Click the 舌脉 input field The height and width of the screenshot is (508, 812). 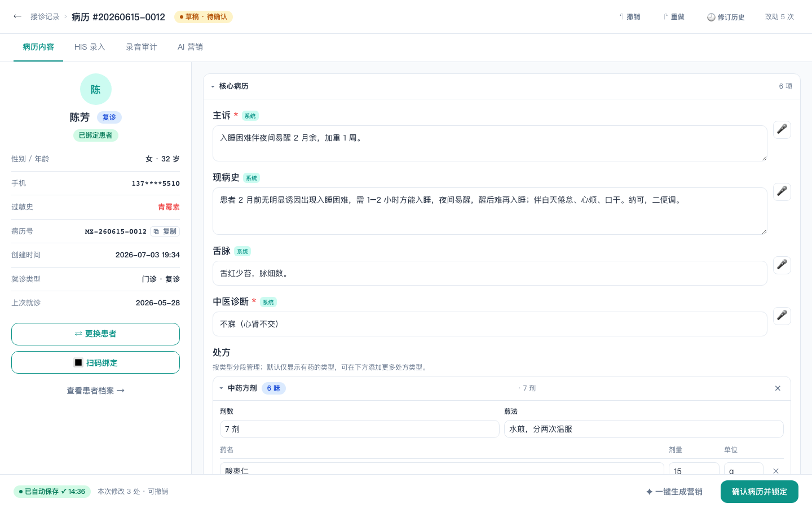pyautogui.click(x=490, y=273)
